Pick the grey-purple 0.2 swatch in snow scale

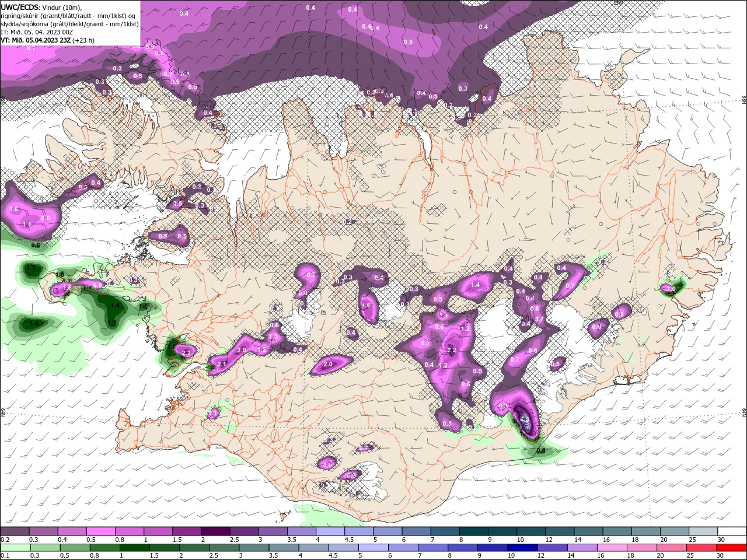click(15, 531)
